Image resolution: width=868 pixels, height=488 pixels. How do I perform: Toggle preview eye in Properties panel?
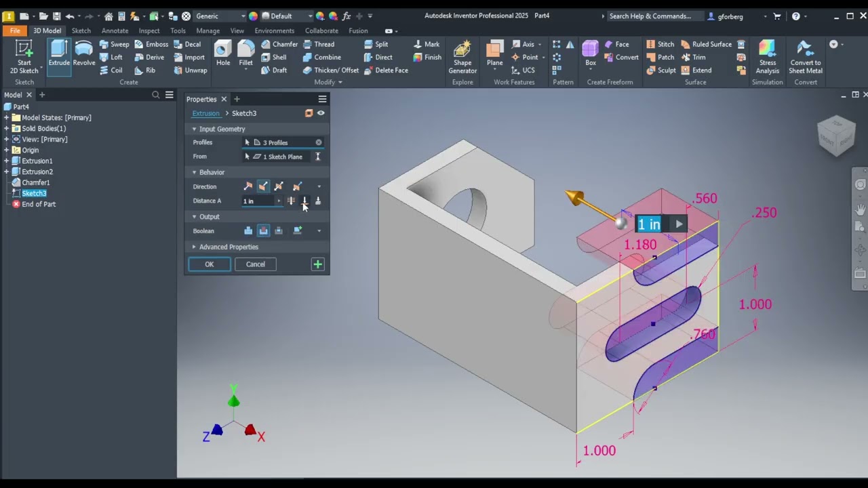click(321, 113)
